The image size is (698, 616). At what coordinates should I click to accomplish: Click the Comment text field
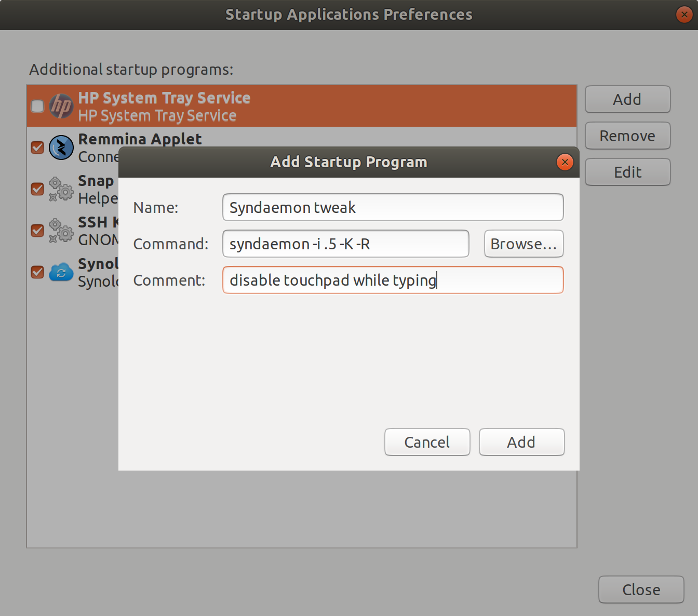click(393, 280)
